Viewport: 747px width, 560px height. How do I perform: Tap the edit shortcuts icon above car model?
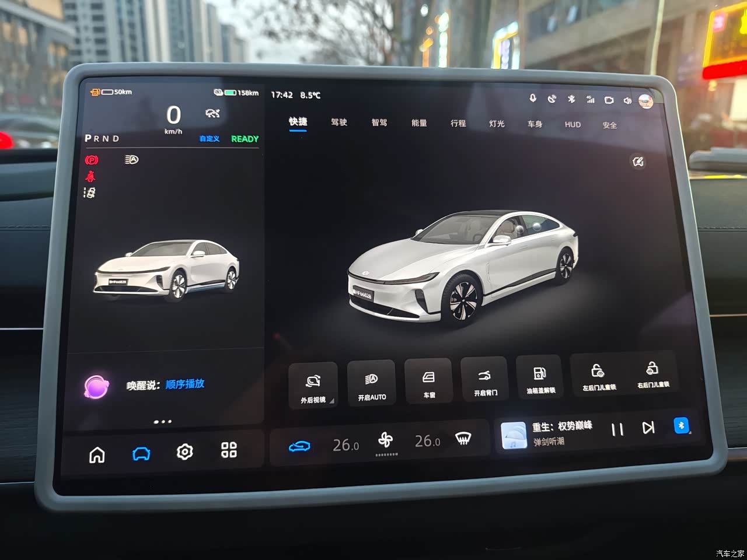[x=638, y=162]
